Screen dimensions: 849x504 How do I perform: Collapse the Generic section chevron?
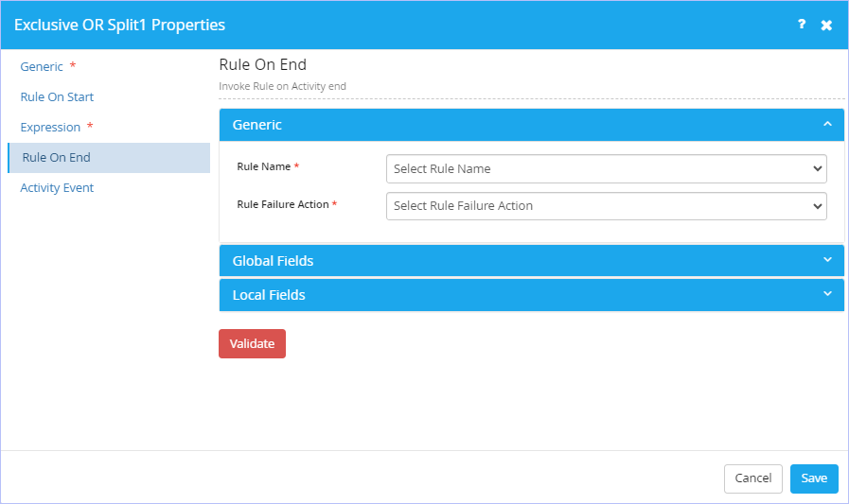tap(827, 125)
